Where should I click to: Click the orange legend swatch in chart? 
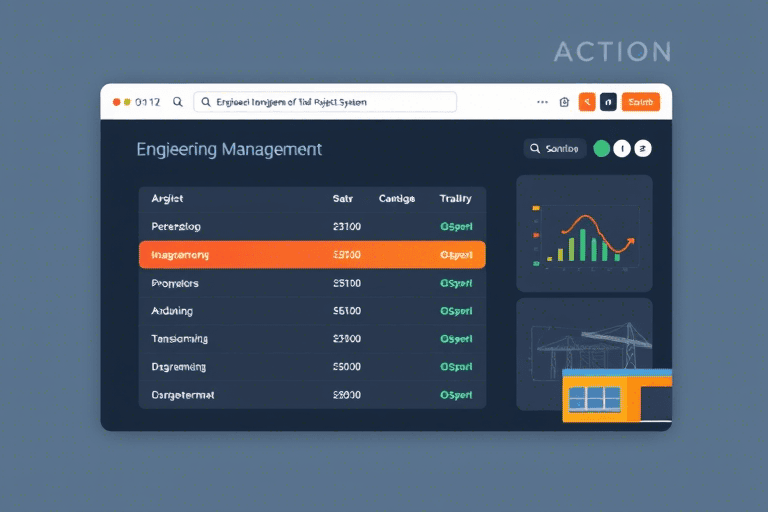coord(537,209)
